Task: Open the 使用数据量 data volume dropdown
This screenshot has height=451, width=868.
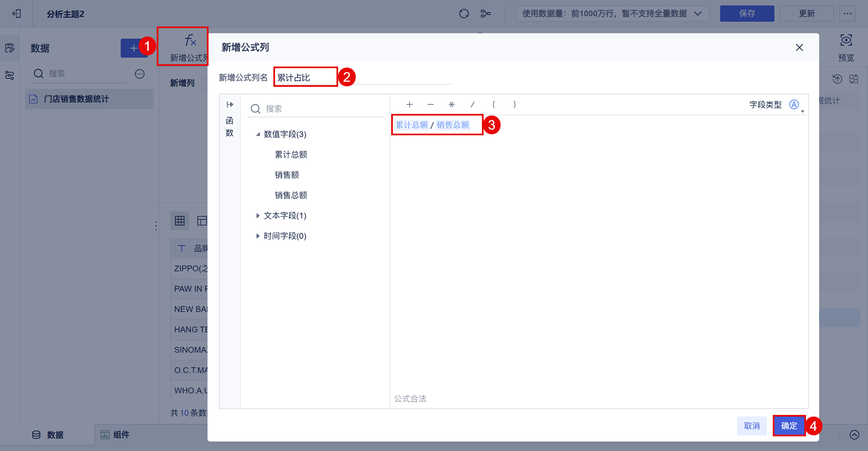Action: coord(612,14)
